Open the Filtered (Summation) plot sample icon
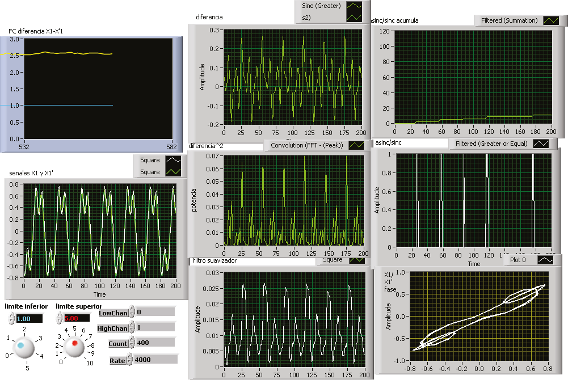Image resolution: width=568 pixels, height=392 pixels. [551, 20]
